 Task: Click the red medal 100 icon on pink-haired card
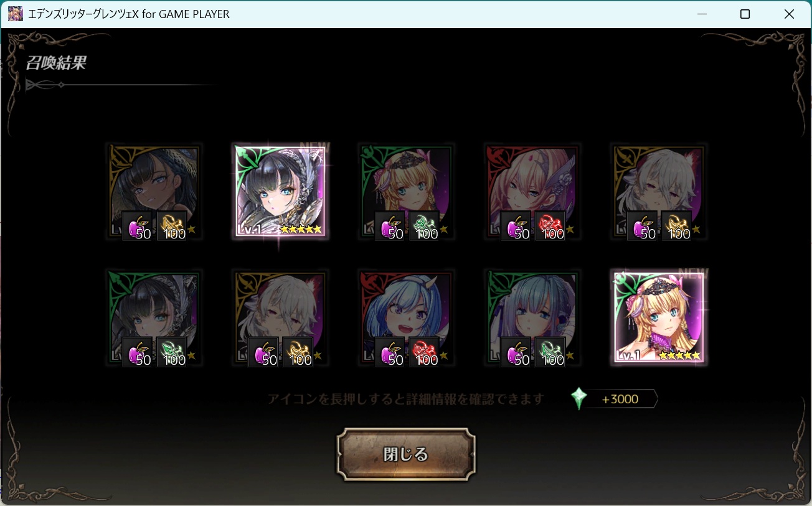[x=550, y=226]
